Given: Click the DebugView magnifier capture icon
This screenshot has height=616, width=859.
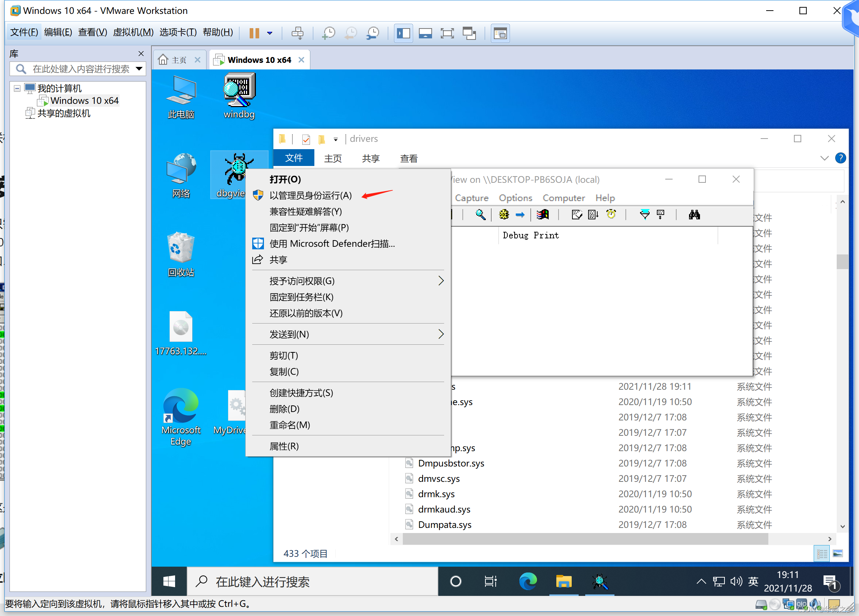Looking at the screenshot, I should click(480, 215).
